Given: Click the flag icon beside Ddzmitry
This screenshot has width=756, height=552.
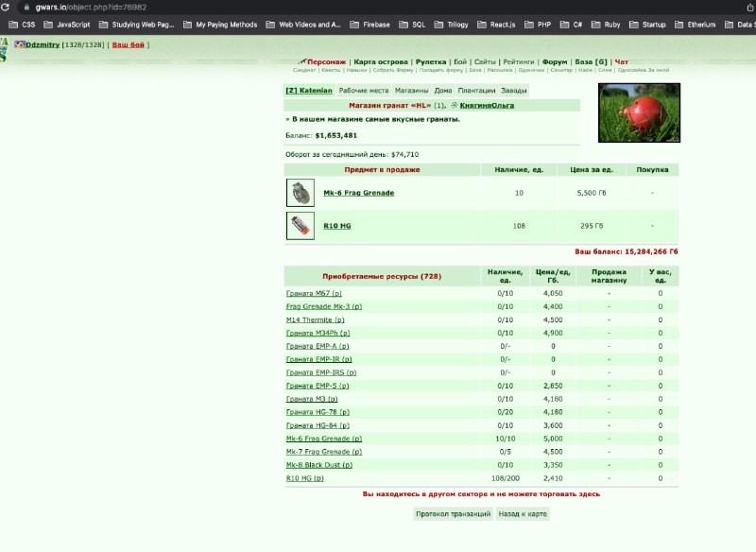Looking at the screenshot, I should coord(19,44).
